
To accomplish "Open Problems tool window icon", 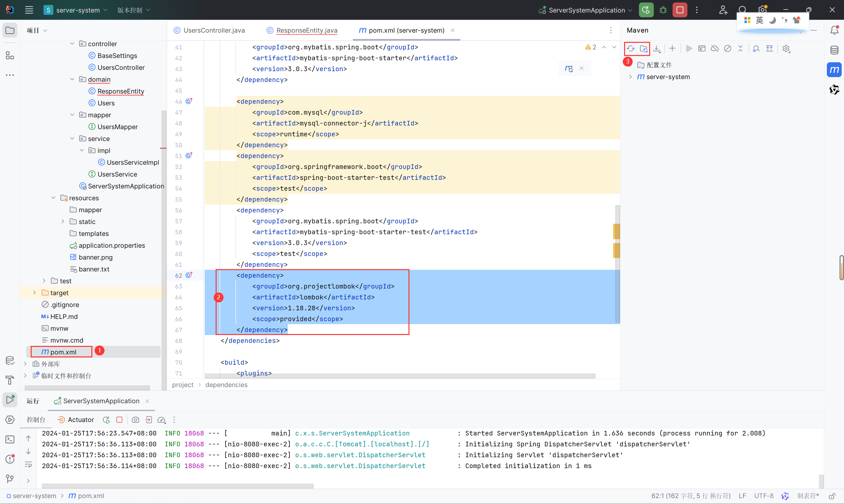I will tap(10, 459).
